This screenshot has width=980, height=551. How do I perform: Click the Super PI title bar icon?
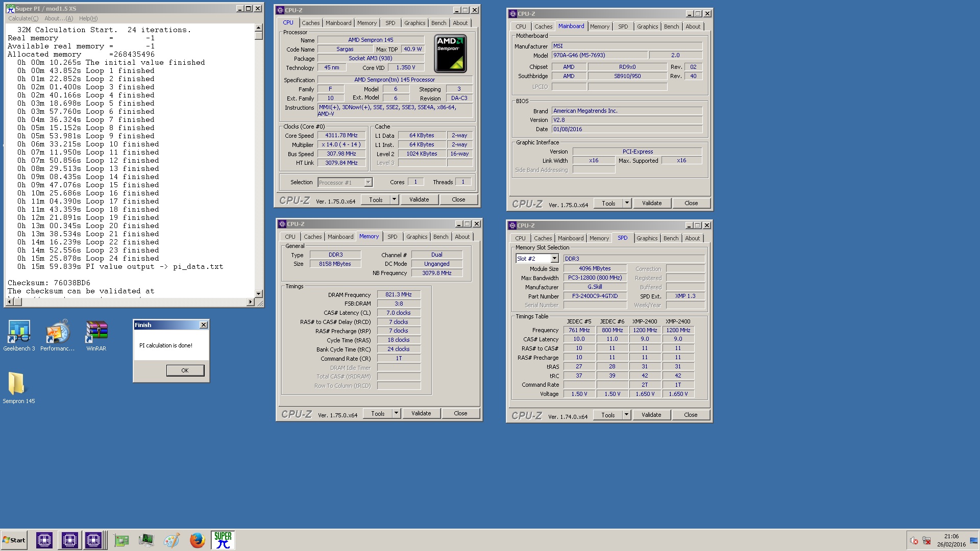[x=10, y=9]
